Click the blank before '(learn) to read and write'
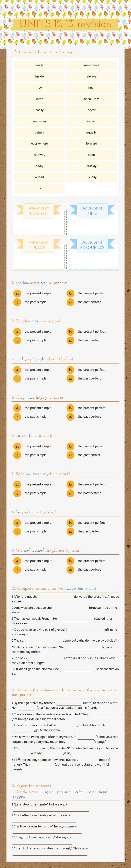This screenshot has height=868, width=131. 69,703
